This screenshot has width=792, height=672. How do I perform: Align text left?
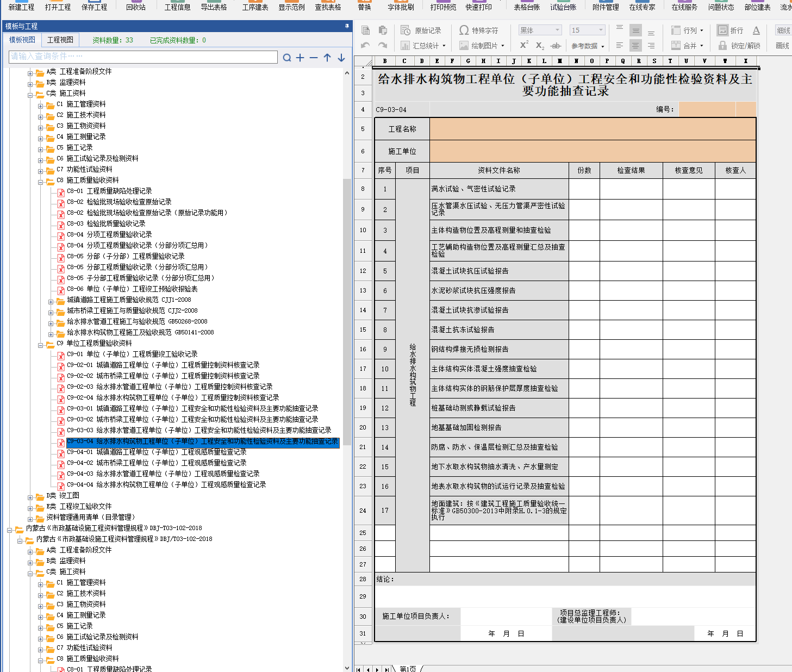(x=620, y=46)
